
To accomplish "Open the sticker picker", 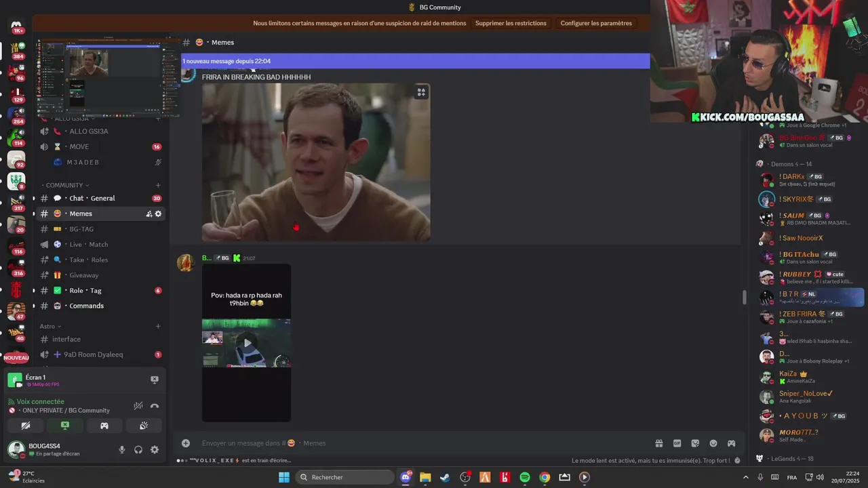I will pyautogui.click(x=695, y=443).
